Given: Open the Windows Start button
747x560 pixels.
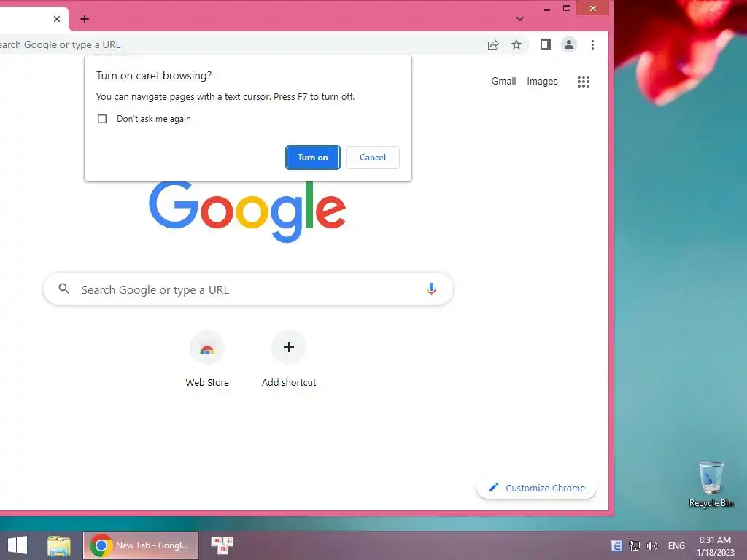Looking at the screenshot, I should 18,545.
